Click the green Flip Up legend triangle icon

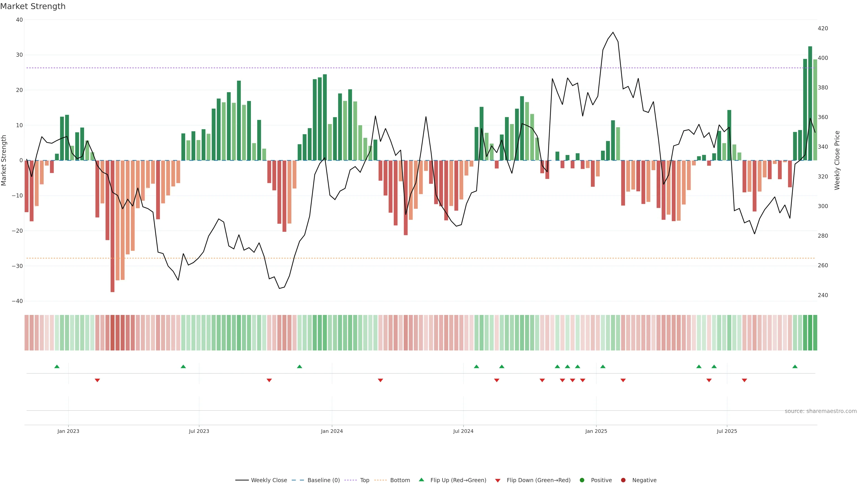pyautogui.click(x=421, y=480)
